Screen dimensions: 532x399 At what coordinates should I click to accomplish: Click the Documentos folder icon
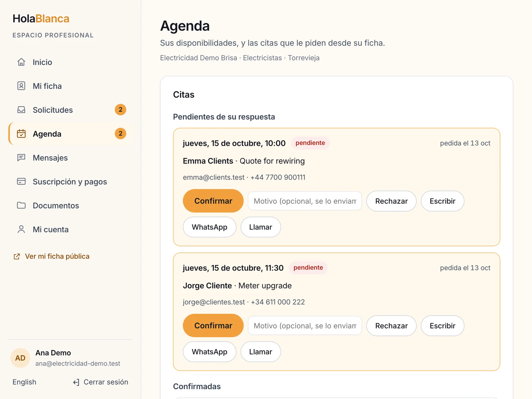(21, 206)
